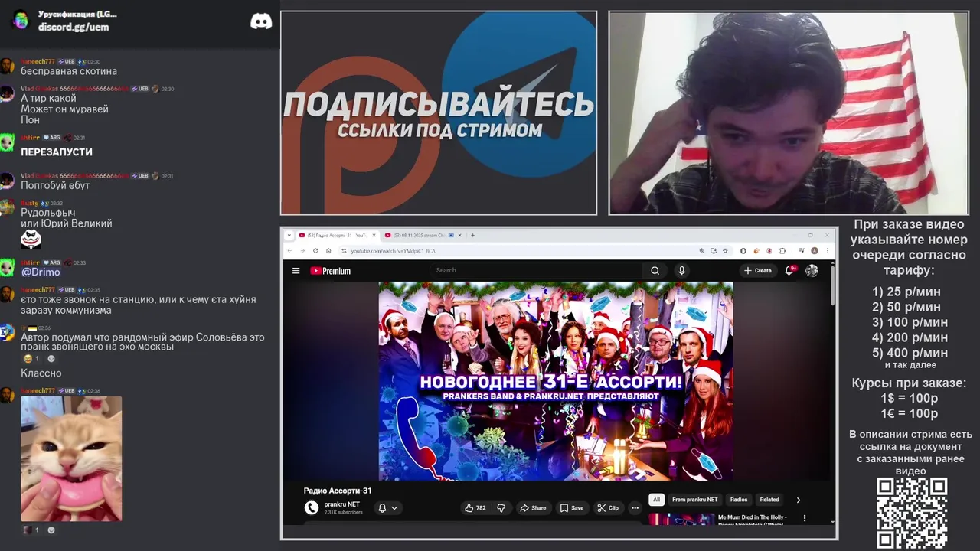980x551 pixels.
Task: Click the reaction below the cat image
Action: click(31, 530)
